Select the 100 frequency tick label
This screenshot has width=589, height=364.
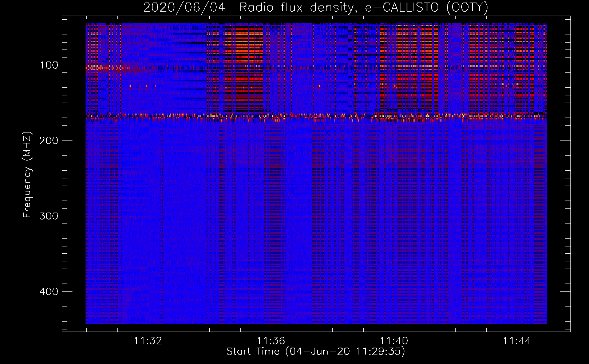pos(49,65)
